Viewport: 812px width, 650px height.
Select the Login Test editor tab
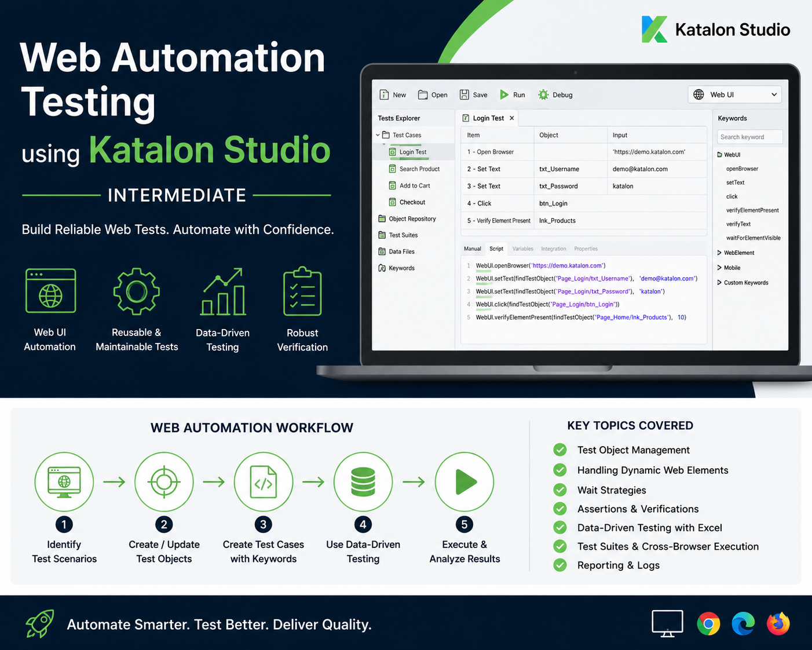488,118
